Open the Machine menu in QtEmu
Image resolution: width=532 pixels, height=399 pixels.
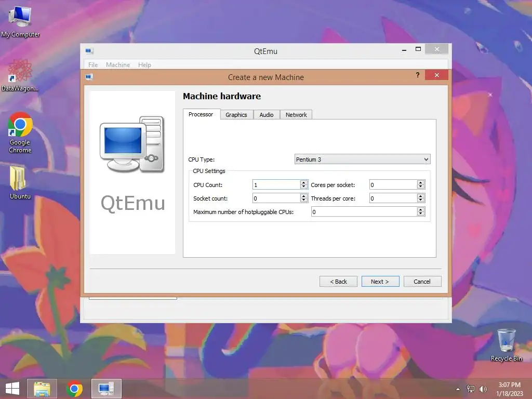point(118,65)
